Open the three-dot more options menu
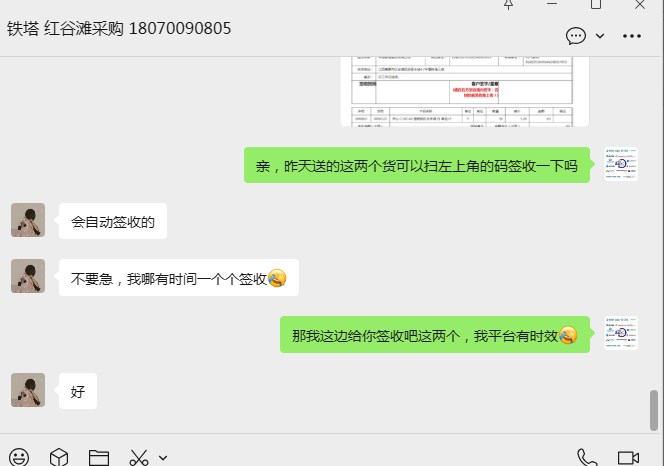 point(632,36)
